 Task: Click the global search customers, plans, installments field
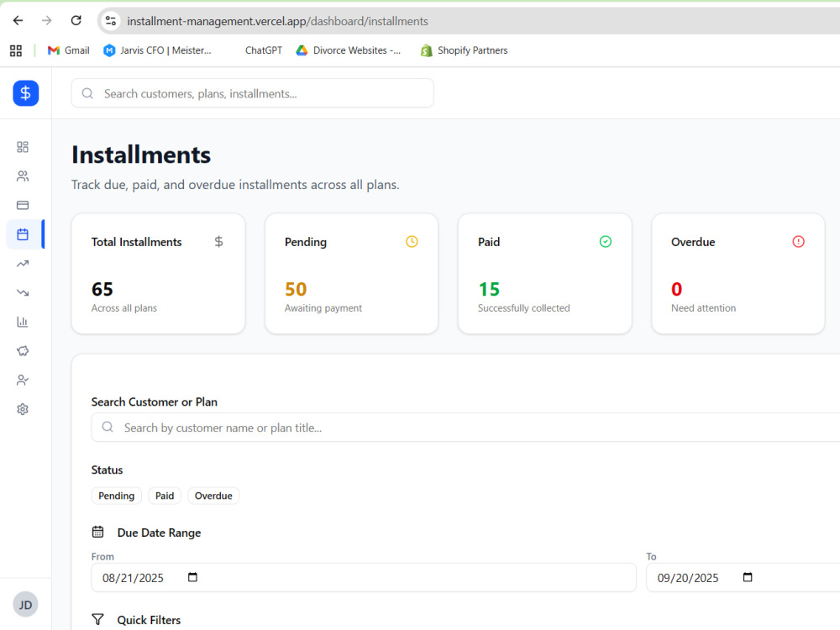(252, 93)
